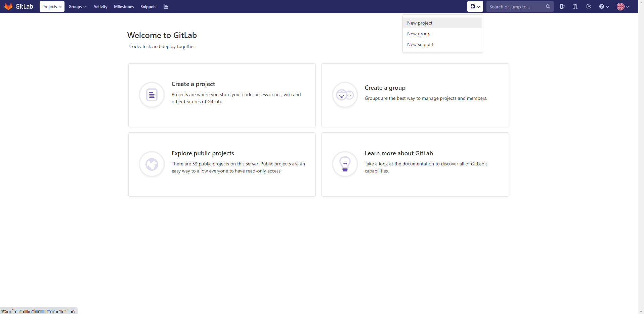644x314 pixels.
Task: Click the lightbulb documentation icon
Action: point(345,164)
